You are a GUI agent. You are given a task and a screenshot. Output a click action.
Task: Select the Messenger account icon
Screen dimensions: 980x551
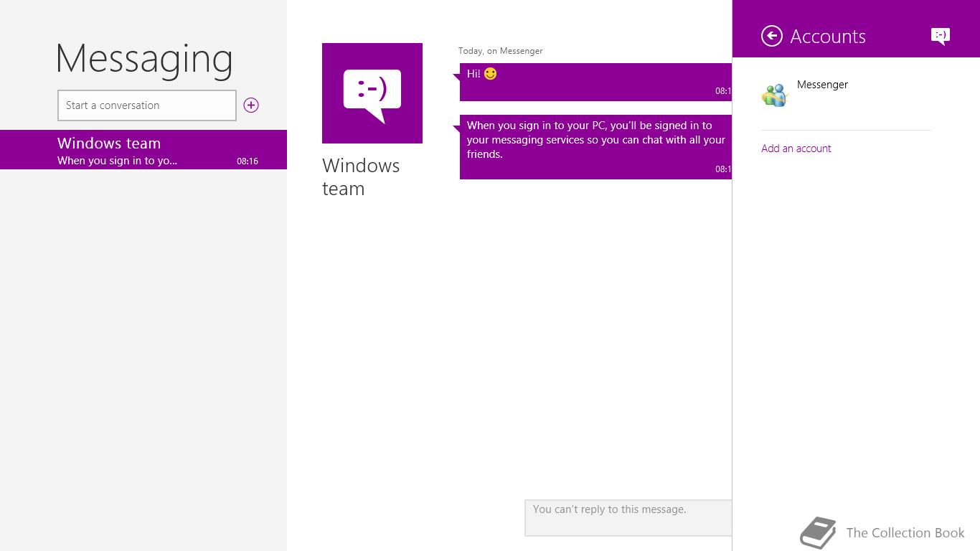775,95
